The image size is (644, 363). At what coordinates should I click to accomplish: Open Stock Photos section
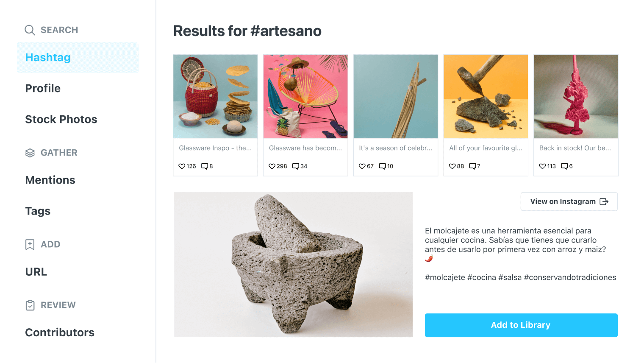[61, 119]
